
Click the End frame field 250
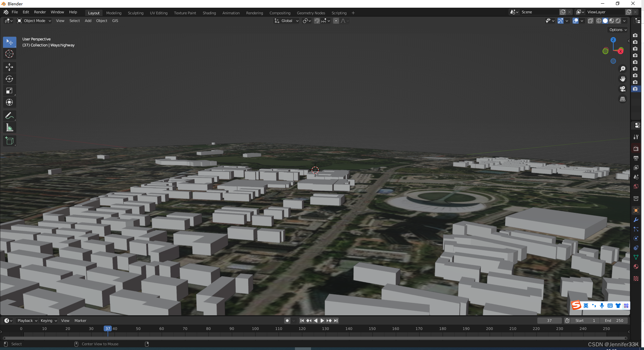click(614, 321)
